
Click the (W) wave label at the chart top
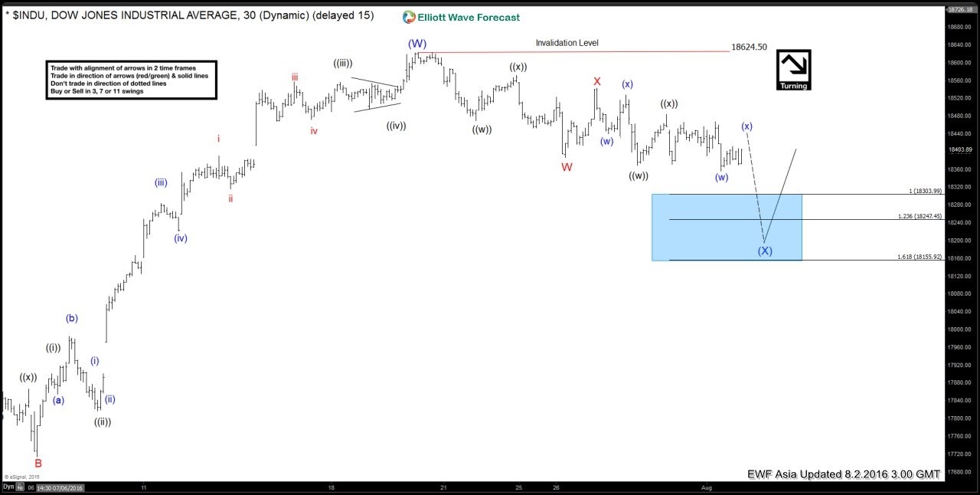coord(416,44)
